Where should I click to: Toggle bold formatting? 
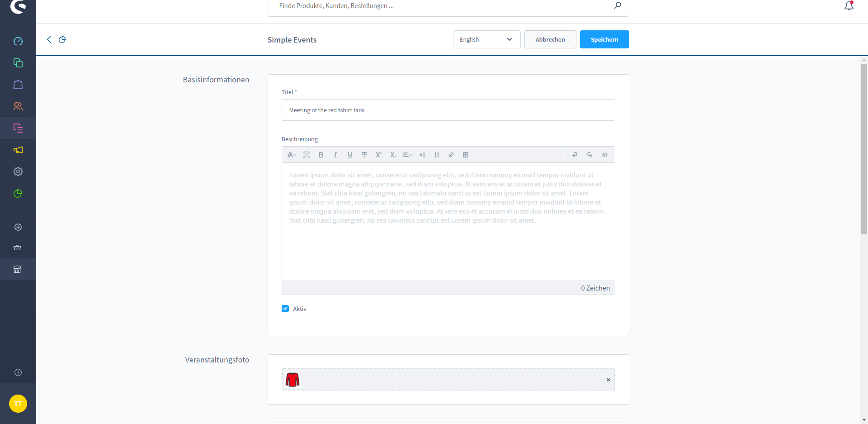pyautogui.click(x=321, y=155)
